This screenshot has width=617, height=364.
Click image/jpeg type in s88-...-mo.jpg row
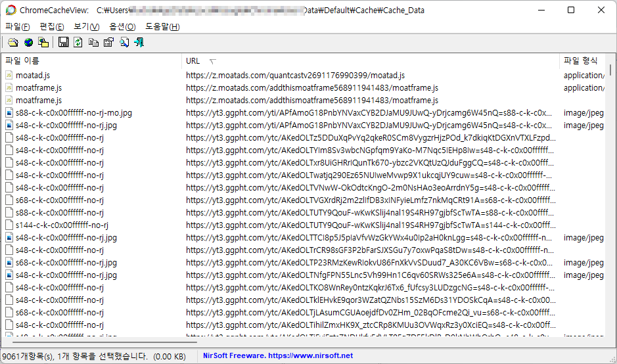583,113
